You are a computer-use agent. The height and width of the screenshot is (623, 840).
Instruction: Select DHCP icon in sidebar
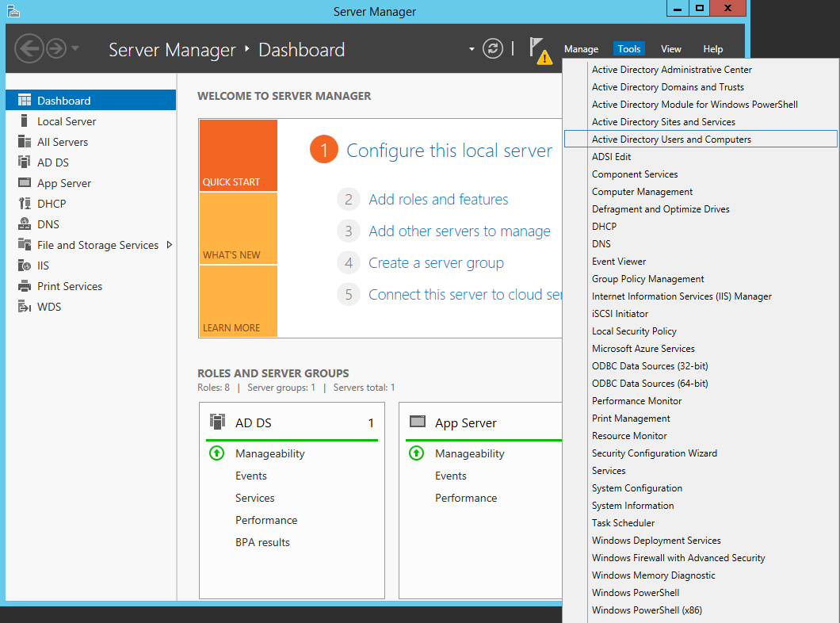click(24, 203)
